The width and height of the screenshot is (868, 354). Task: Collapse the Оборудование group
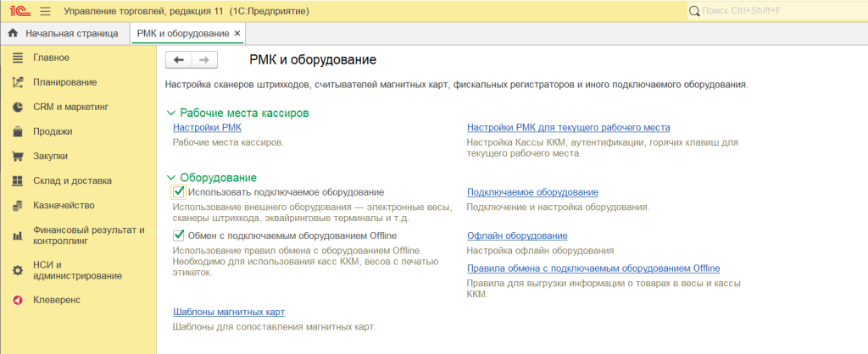(x=171, y=178)
